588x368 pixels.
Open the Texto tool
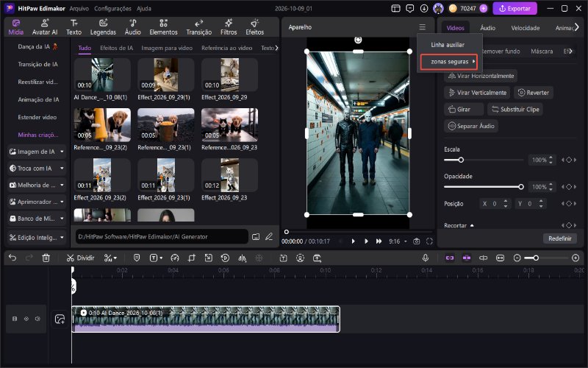[x=74, y=27]
